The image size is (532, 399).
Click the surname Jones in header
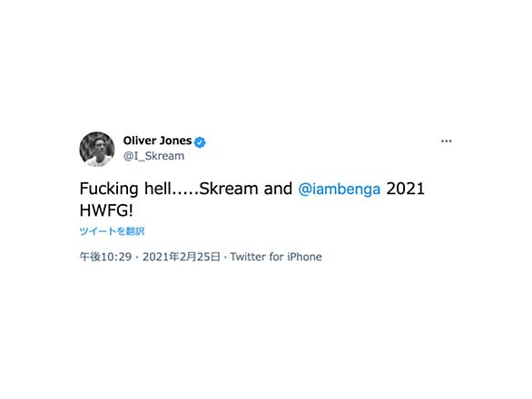[176, 141]
